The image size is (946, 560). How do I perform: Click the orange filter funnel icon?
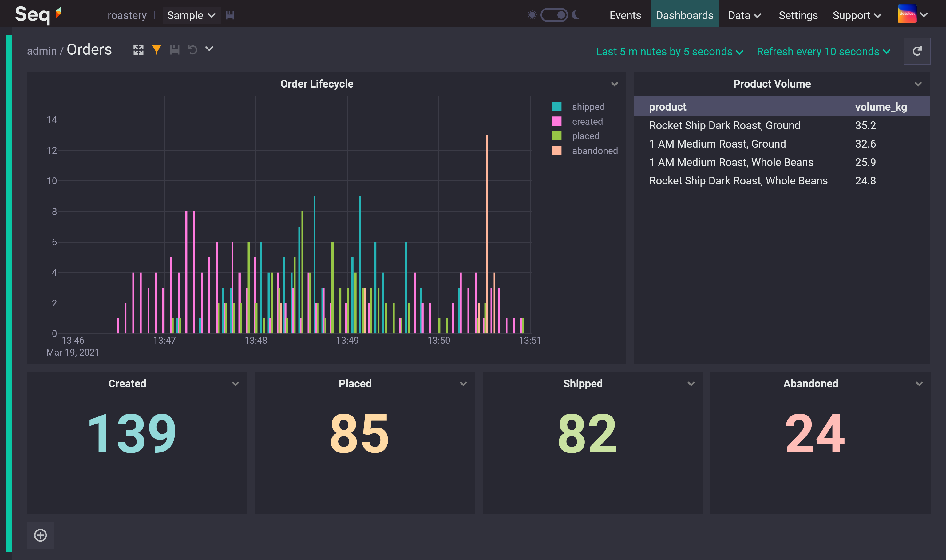(x=156, y=50)
